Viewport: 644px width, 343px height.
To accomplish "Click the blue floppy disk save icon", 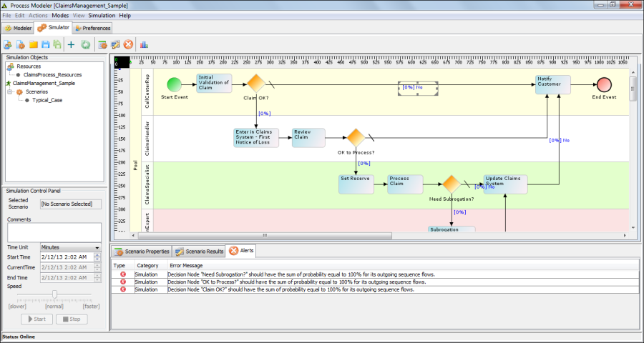I will (45, 44).
